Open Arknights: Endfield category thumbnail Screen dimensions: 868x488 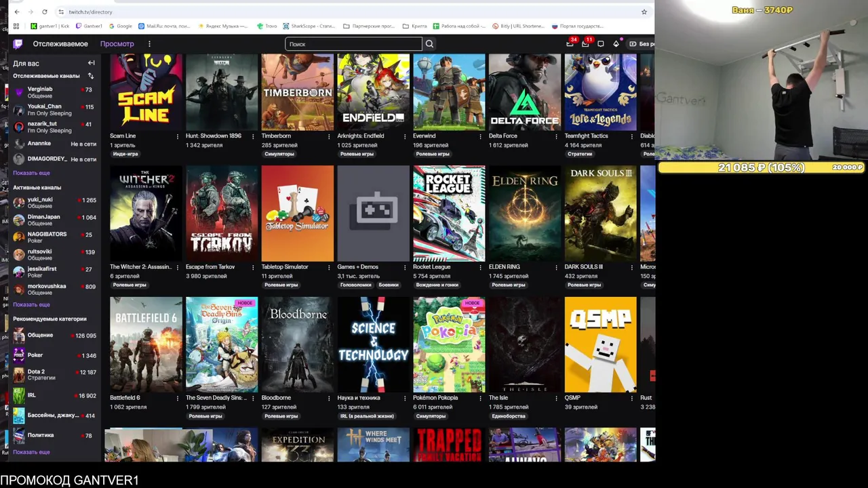coord(374,92)
